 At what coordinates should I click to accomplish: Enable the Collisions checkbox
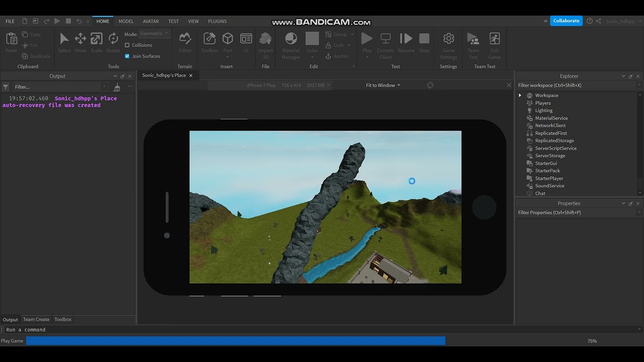pyautogui.click(x=127, y=45)
